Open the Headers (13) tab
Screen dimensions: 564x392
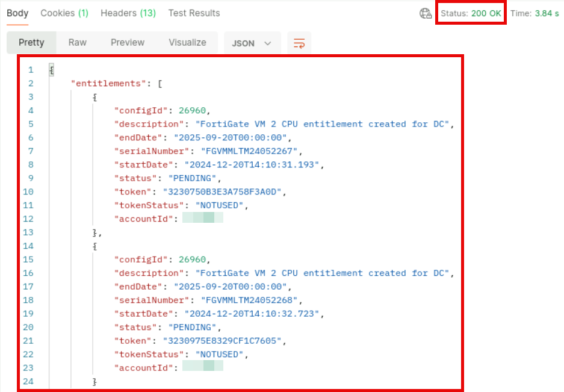point(128,13)
